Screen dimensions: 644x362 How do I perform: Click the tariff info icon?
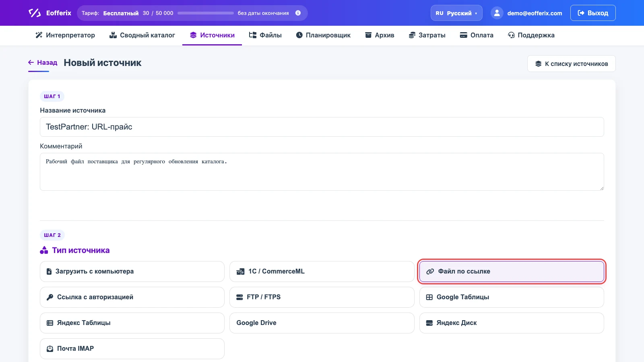click(298, 13)
